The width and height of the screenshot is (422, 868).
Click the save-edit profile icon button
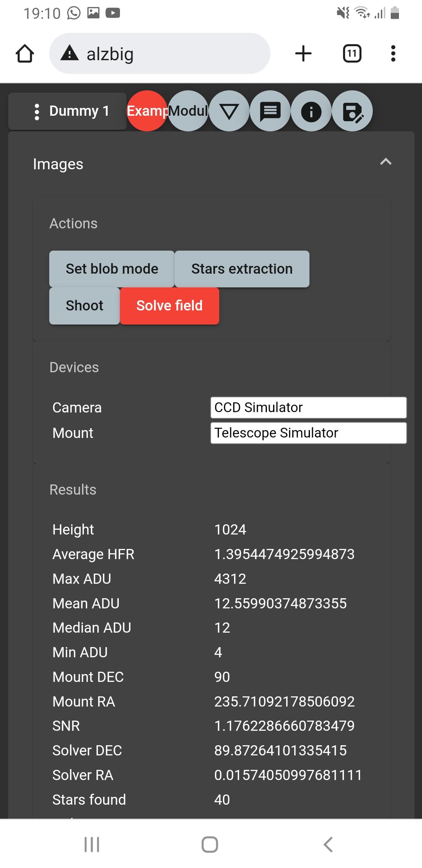(x=352, y=111)
